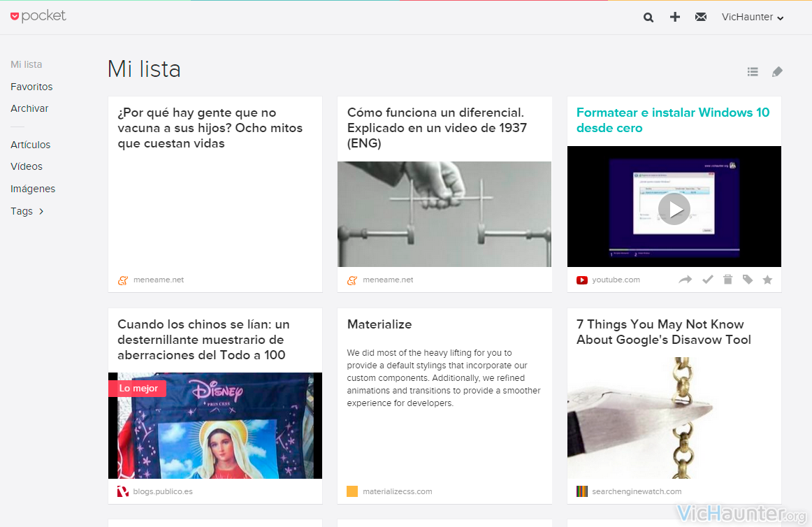Click meneame favicon on vacuna card
The width and height of the screenshot is (812, 527).
tap(123, 280)
